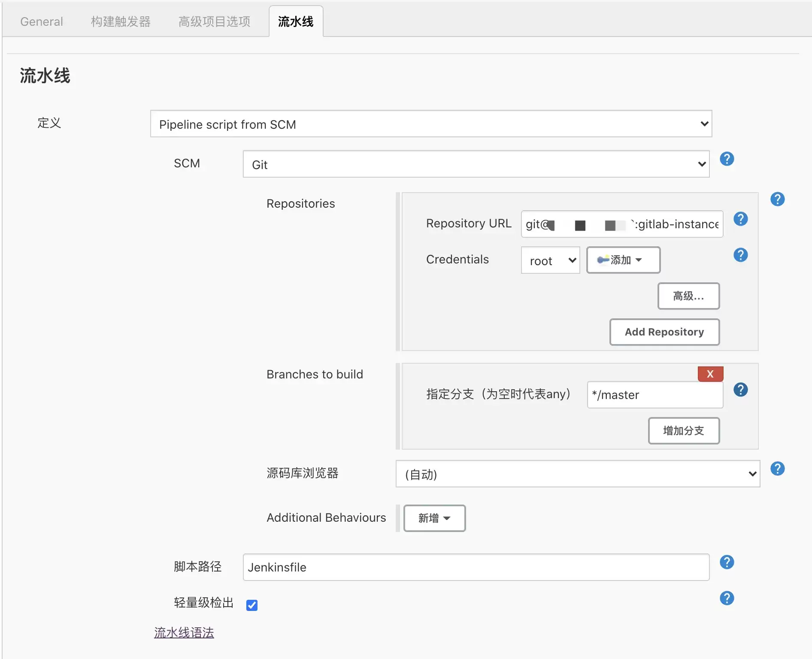The width and height of the screenshot is (812, 659).
Task: Open the 定义 Pipeline script from SCM dropdown
Action: (x=431, y=124)
